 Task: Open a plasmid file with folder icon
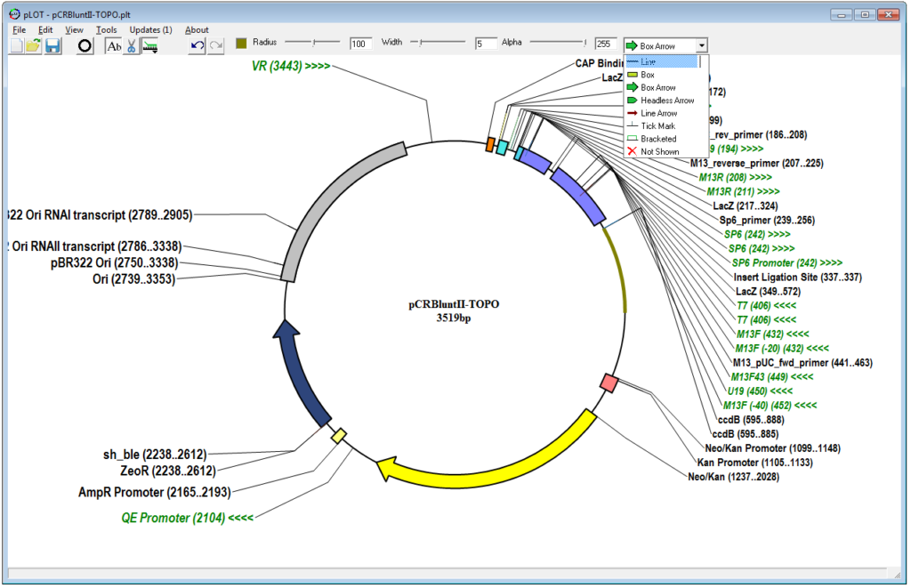(34, 46)
